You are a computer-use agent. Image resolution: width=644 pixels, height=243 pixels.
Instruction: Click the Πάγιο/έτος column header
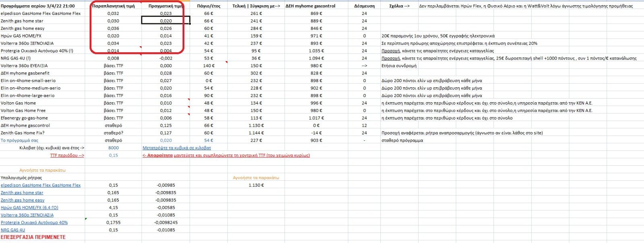click(209, 6)
